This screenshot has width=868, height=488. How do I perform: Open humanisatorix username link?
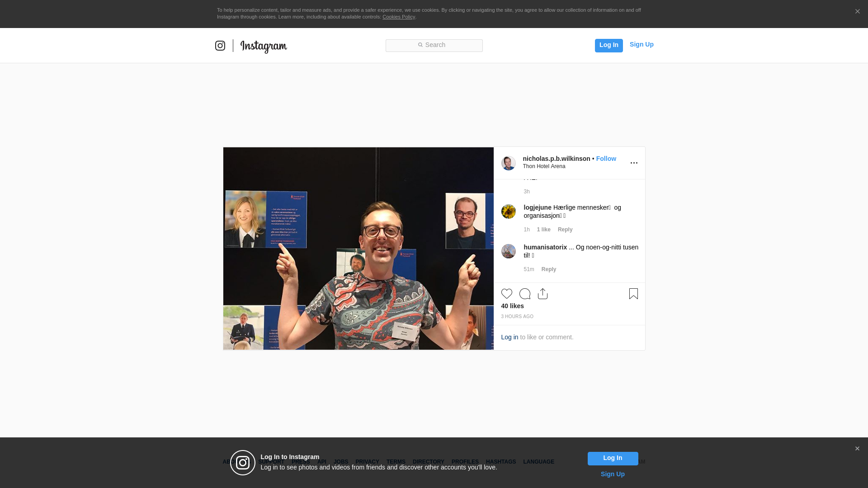pos(545,247)
